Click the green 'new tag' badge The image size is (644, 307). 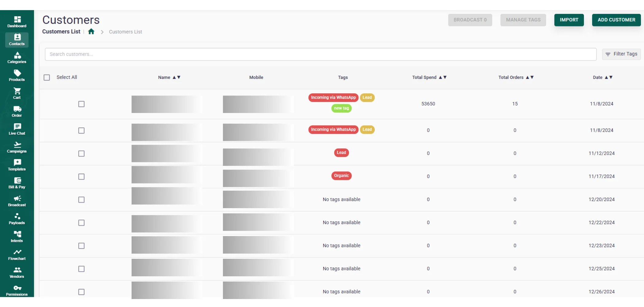pos(341,108)
